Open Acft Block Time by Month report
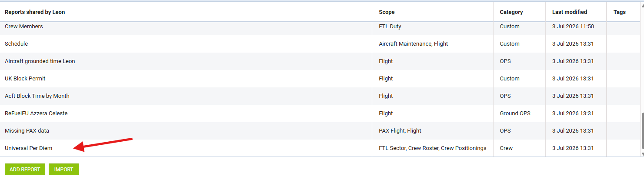This screenshot has width=644, height=180. pyautogui.click(x=37, y=96)
